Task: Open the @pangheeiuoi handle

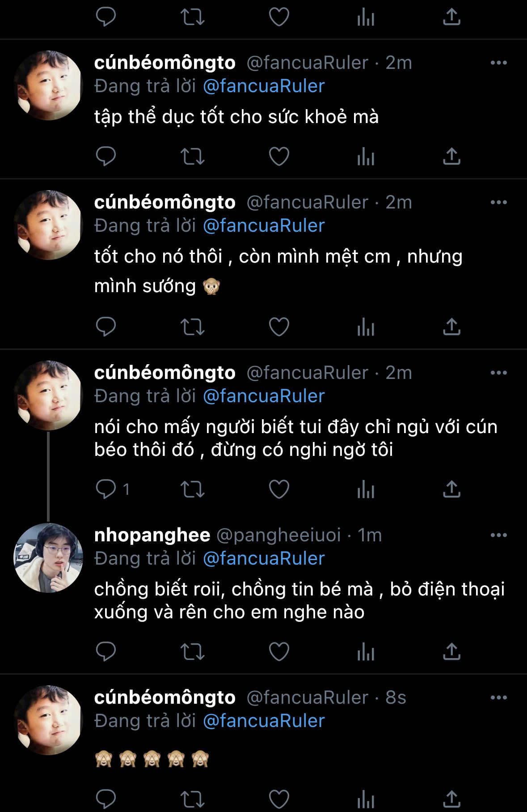Action: (278, 535)
